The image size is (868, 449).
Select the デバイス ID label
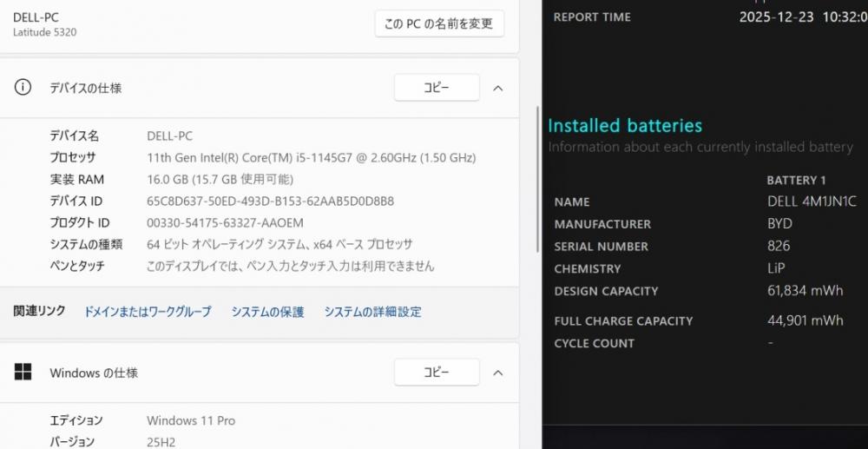point(76,201)
